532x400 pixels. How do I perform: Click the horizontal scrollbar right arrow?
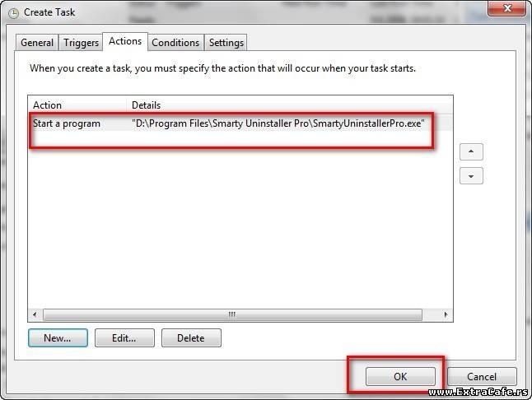click(x=446, y=314)
